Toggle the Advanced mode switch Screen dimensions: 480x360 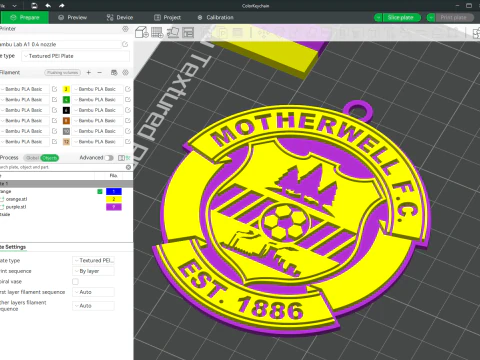click(109, 158)
